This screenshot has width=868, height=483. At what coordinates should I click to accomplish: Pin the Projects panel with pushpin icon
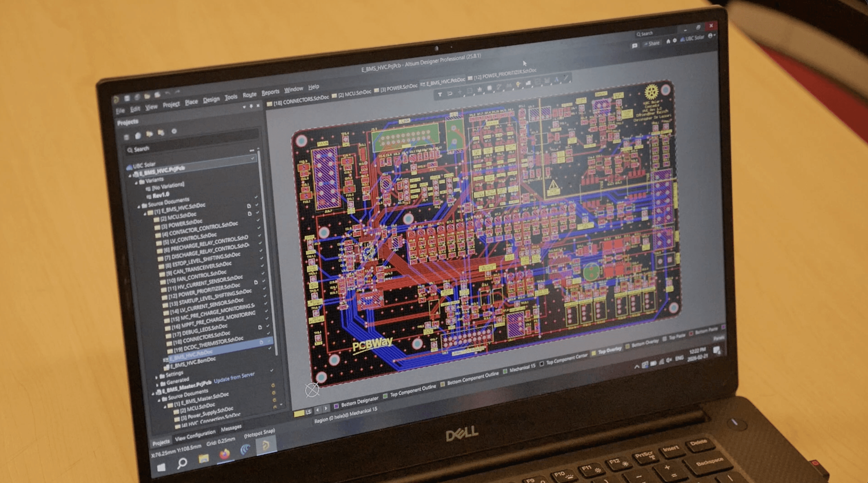pyautogui.click(x=251, y=106)
